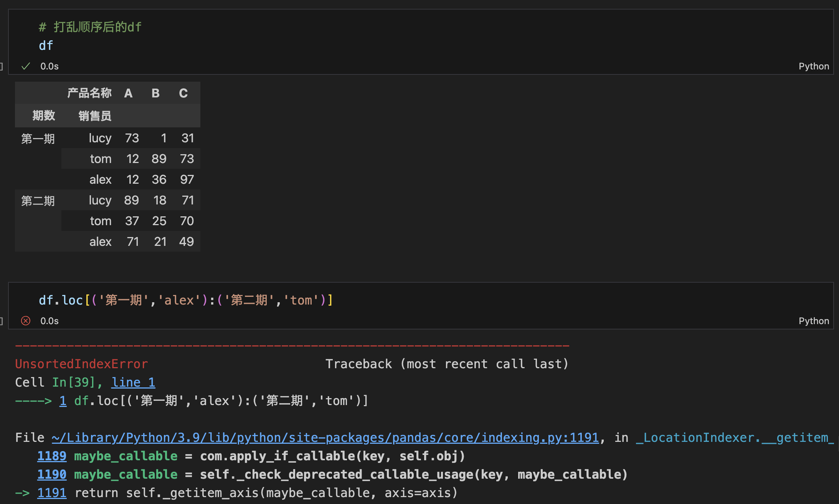Click the comment line '# 打乱顺序后的df'
Viewport: 839px width, 504px height.
(90, 27)
